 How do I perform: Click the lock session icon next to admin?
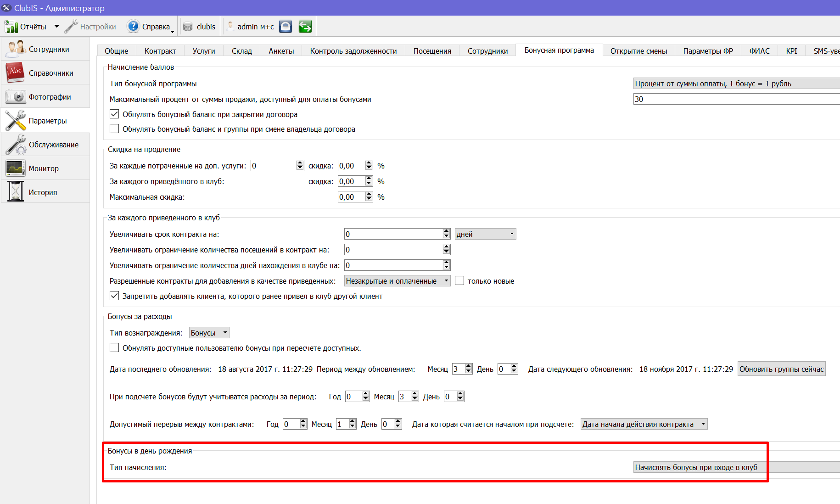coord(286,27)
